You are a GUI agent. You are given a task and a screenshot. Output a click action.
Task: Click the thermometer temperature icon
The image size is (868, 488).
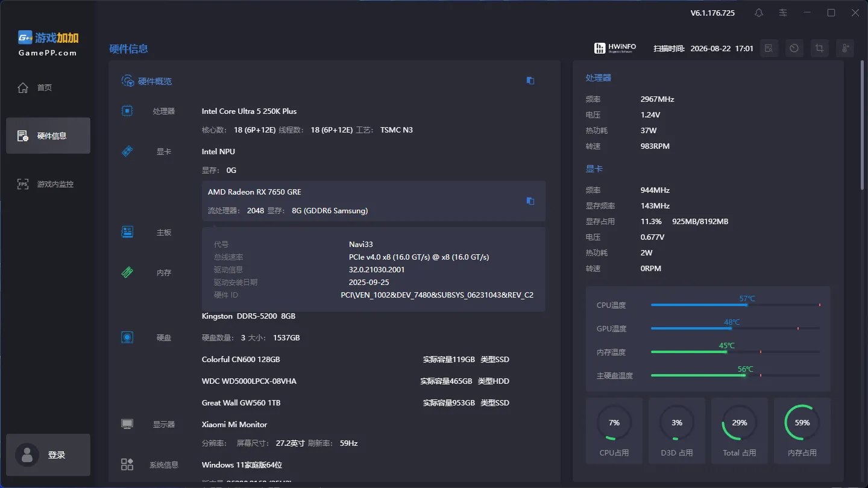pos(845,48)
